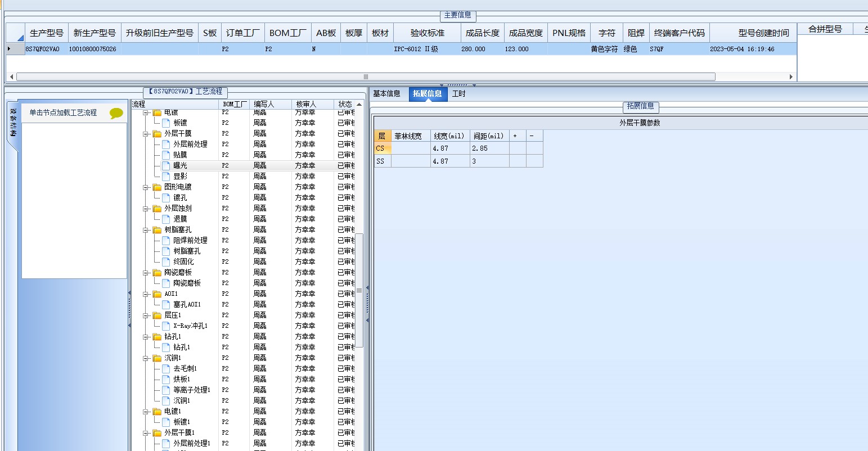Click the empty 菲林线宽 cell in CS row
Screen dimensions: 868x451
coord(411,148)
